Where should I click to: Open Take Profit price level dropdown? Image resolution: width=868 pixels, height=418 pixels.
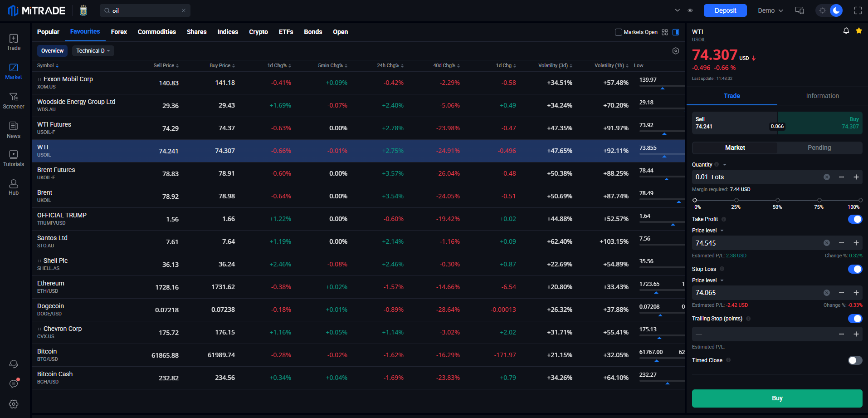click(x=722, y=231)
